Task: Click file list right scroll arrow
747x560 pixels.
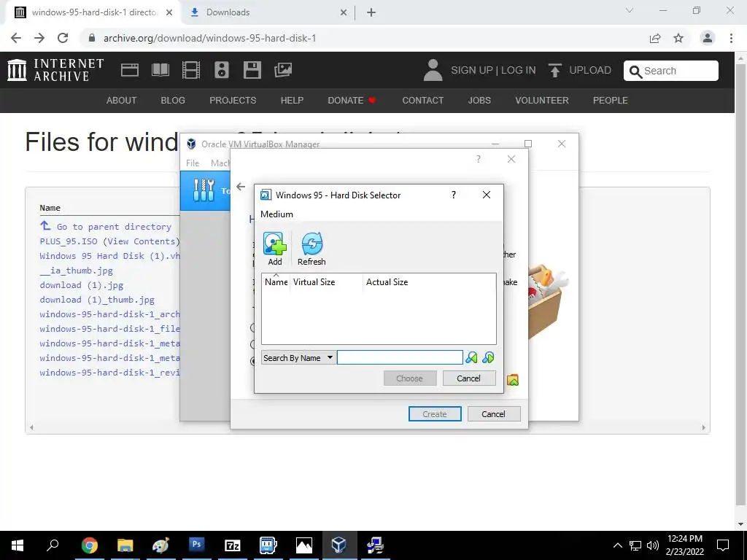Action: [704, 427]
